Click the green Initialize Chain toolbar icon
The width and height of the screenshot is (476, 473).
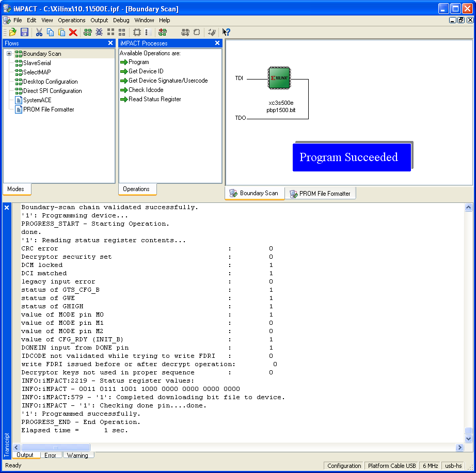pyautogui.click(x=88, y=32)
